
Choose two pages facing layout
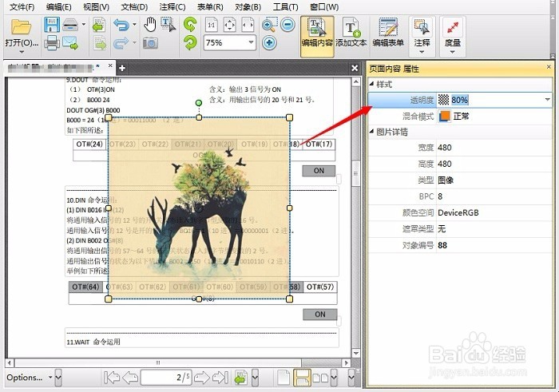pos(320,378)
